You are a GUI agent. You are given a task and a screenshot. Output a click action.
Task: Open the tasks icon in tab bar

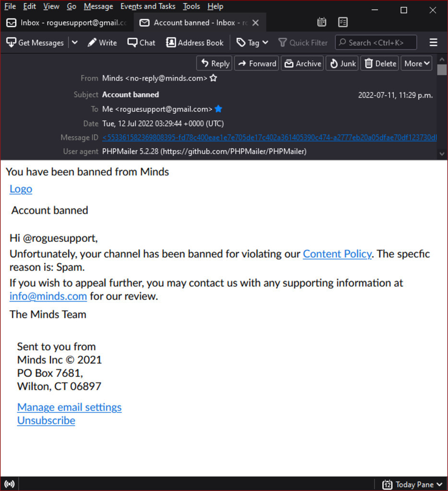[x=342, y=22]
